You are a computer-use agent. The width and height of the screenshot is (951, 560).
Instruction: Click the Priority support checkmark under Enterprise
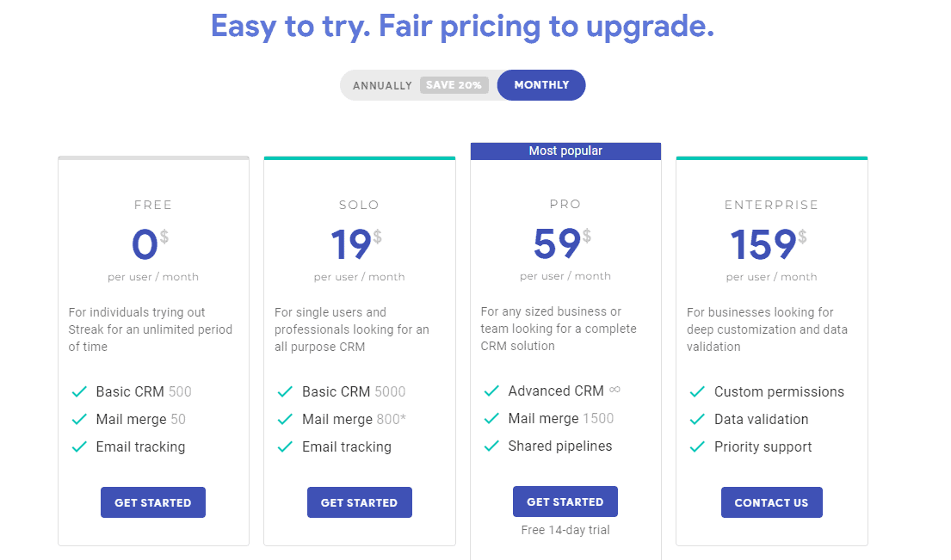point(697,446)
